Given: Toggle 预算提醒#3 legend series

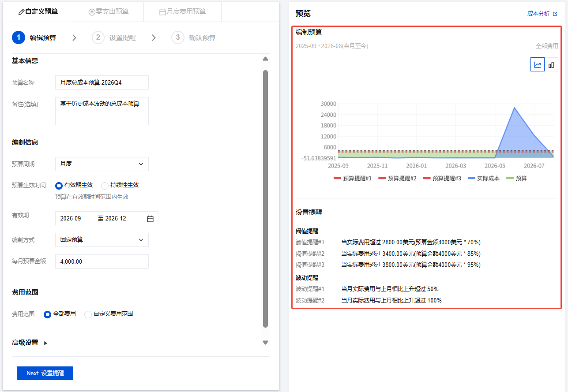Looking at the screenshot, I should (x=442, y=179).
